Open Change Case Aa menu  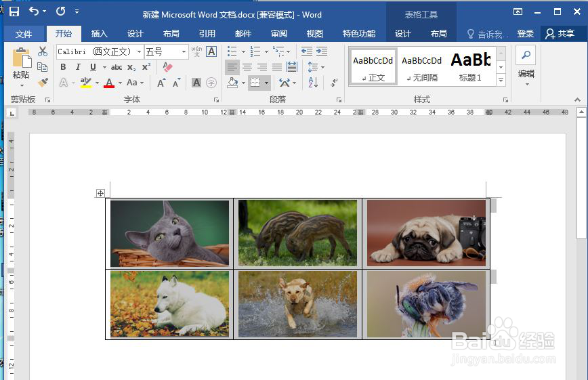(x=135, y=83)
